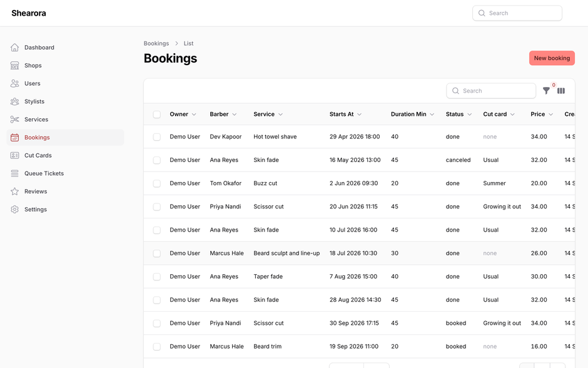Tick the select-all checkbox in header

(x=157, y=115)
